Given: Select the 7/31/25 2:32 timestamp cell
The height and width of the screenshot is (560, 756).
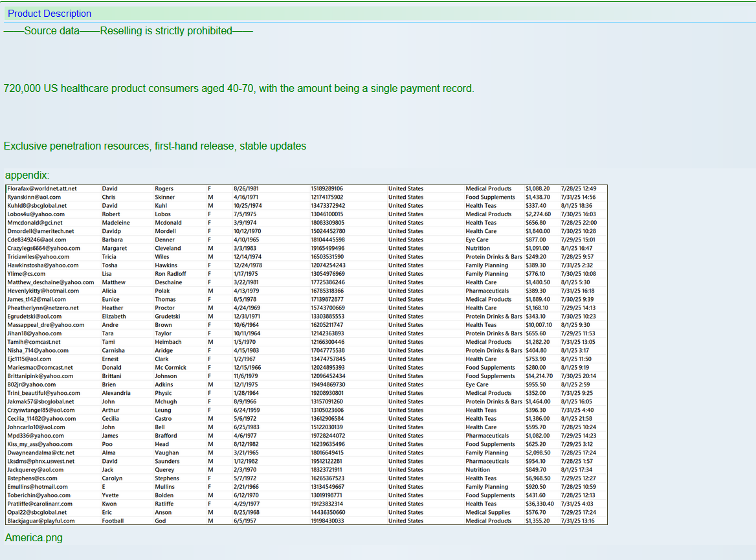Looking at the screenshot, I should pyautogui.click(x=576, y=265).
